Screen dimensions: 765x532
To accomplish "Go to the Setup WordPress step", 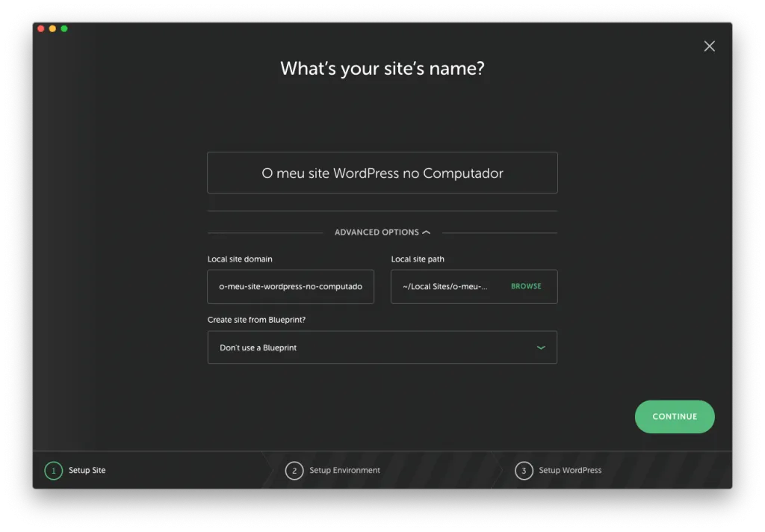I will 570,470.
